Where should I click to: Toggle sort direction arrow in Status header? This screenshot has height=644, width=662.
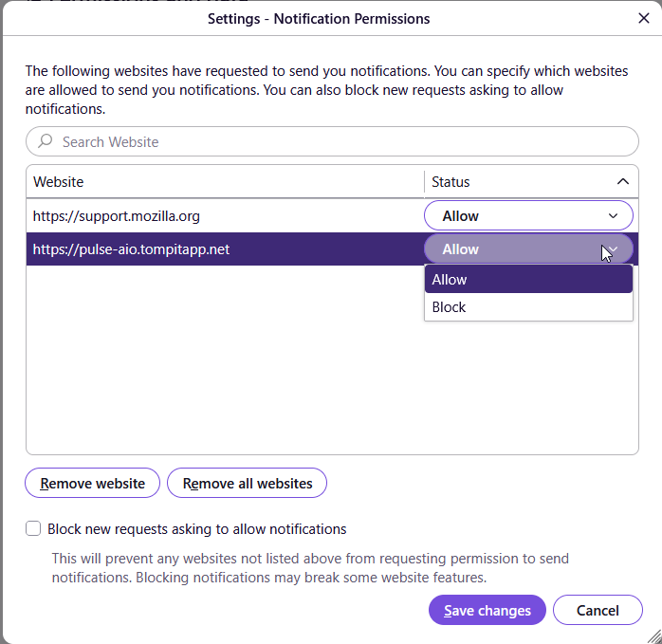623,181
